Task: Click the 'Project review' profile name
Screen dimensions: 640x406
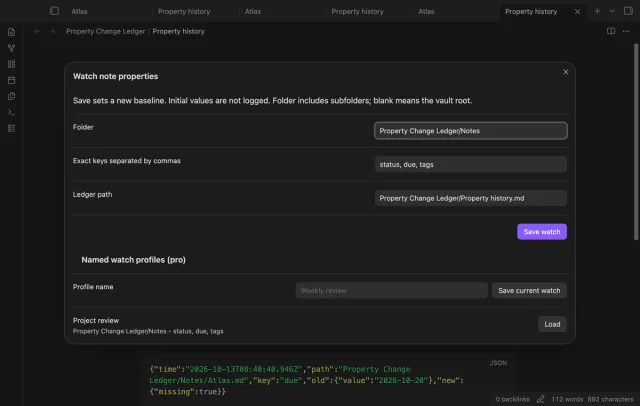Action: pos(96,320)
